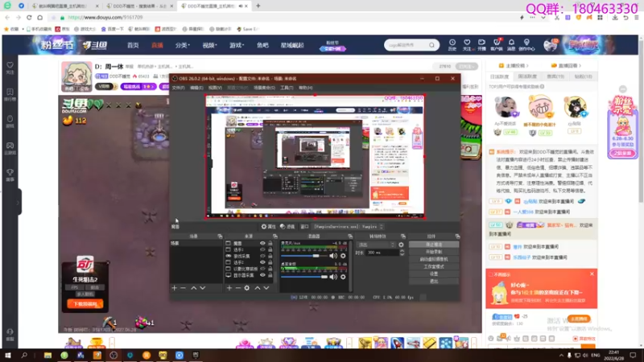Screen dimensions: 644x362
Task: Adjust transition duration 300 ms stepper arrows
Action: point(402,253)
